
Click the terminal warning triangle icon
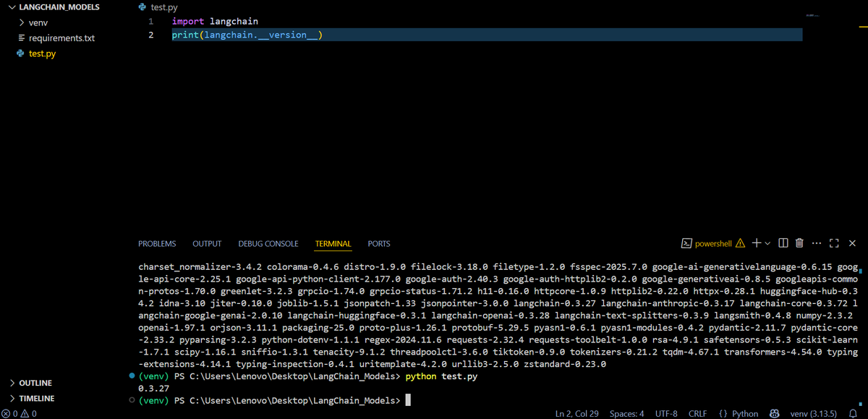point(740,244)
